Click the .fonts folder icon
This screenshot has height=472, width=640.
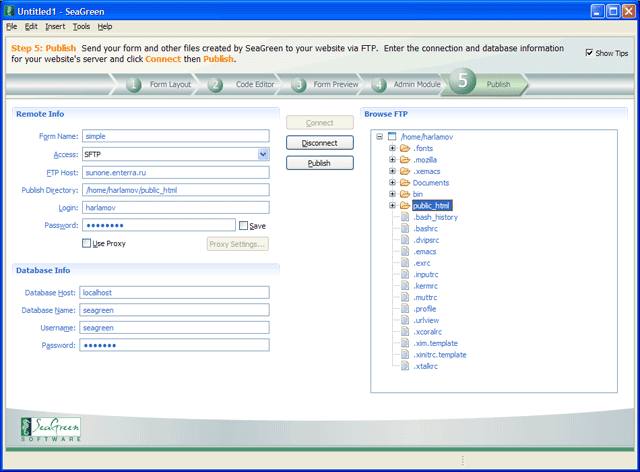pyautogui.click(x=405, y=148)
